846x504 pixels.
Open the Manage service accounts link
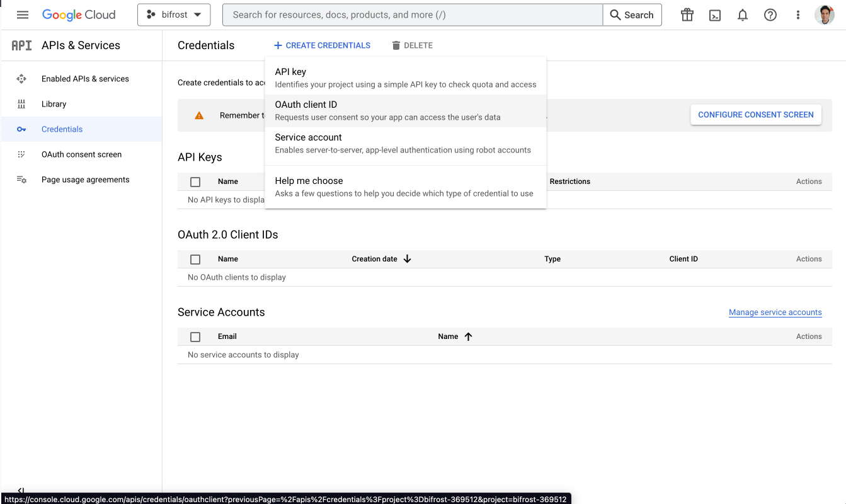point(775,312)
